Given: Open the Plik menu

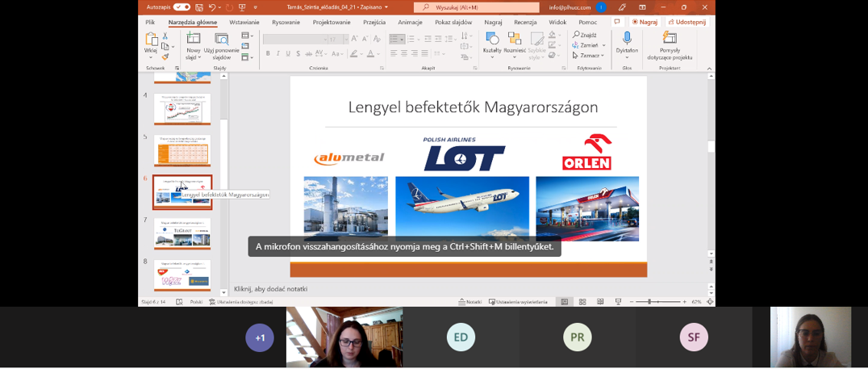Looking at the screenshot, I should coord(150,22).
